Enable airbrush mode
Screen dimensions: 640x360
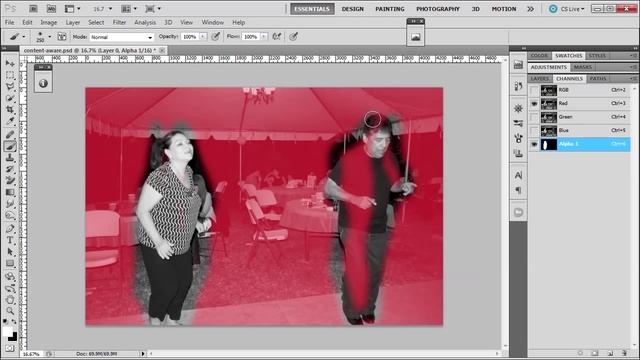tap(277, 37)
